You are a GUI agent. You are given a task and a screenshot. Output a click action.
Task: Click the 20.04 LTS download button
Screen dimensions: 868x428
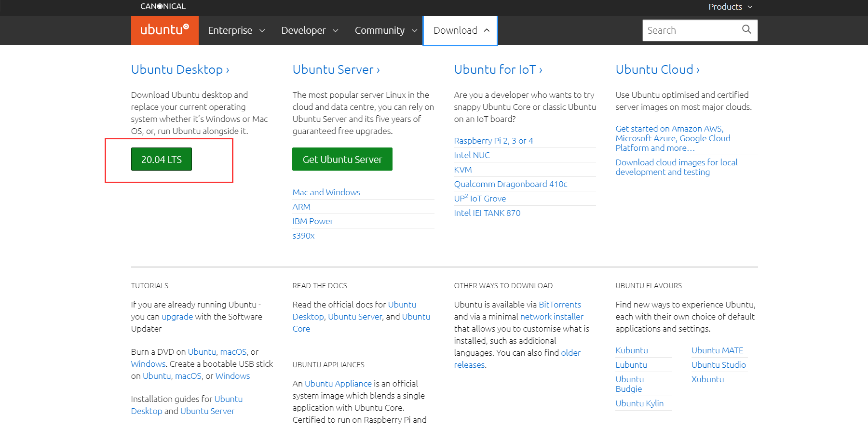162,159
